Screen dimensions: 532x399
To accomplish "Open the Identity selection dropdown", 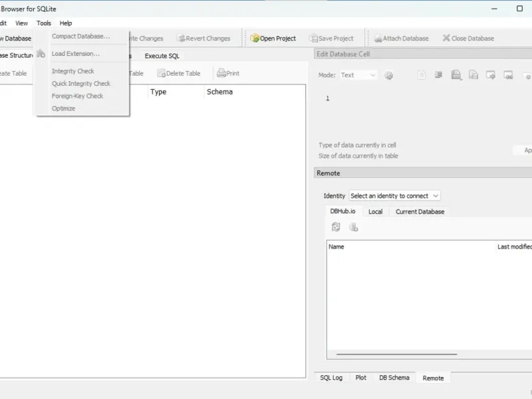I will pyautogui.click(x=394, y=196).
